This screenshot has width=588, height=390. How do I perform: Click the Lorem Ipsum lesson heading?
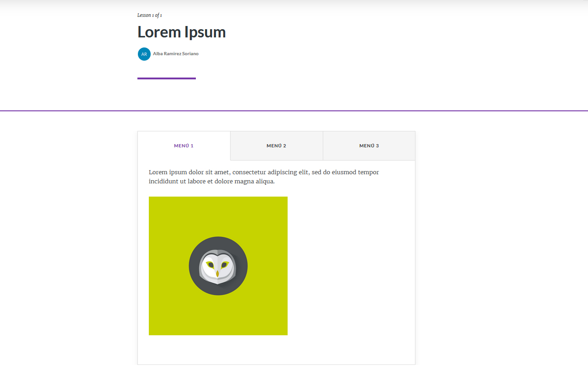[x=182, y=32]
